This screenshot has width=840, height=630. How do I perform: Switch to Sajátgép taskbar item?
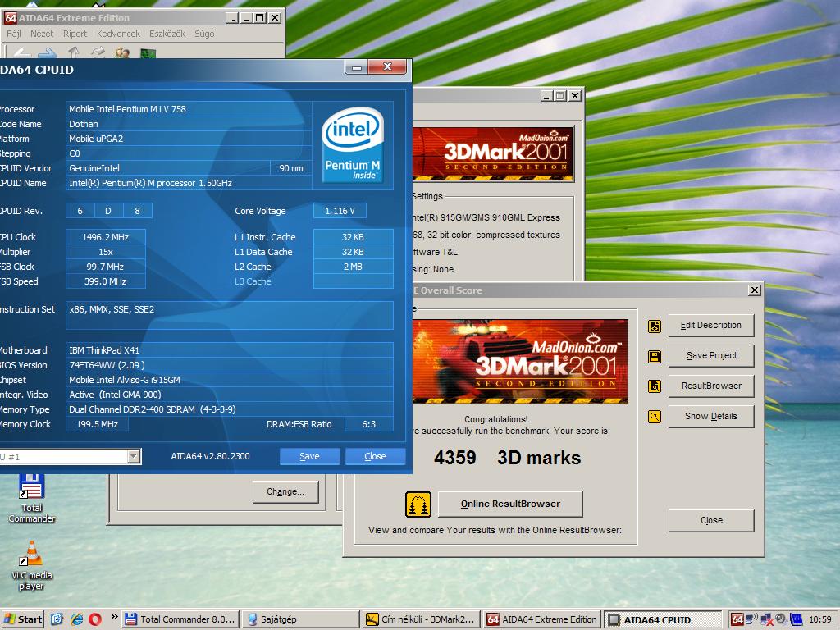(300, 619)
